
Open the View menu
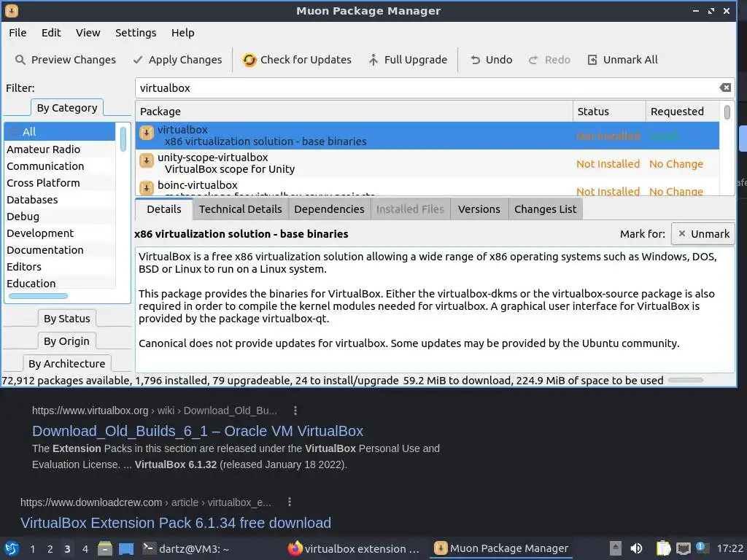coord(88,33)
